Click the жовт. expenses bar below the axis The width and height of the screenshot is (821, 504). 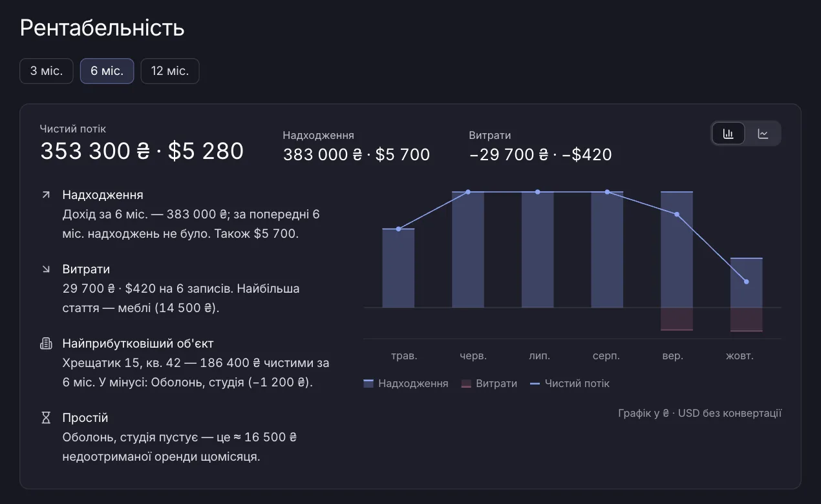[x=747, y=320]
